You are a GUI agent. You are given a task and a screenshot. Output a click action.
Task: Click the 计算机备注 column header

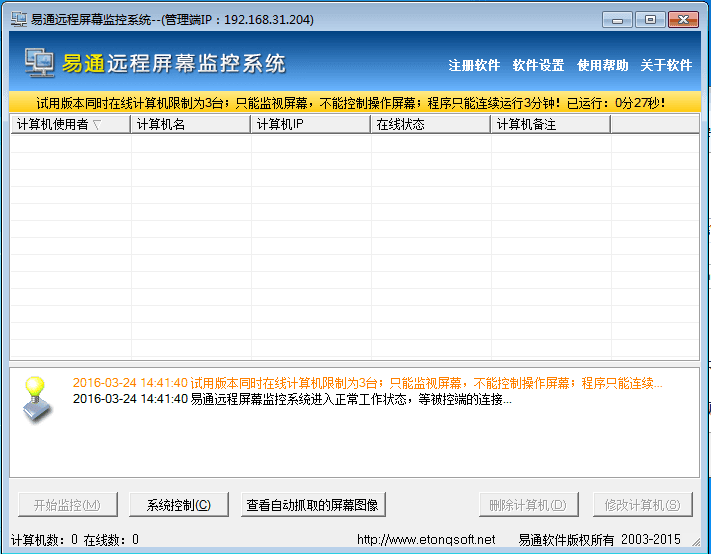[x=550, y=125]
